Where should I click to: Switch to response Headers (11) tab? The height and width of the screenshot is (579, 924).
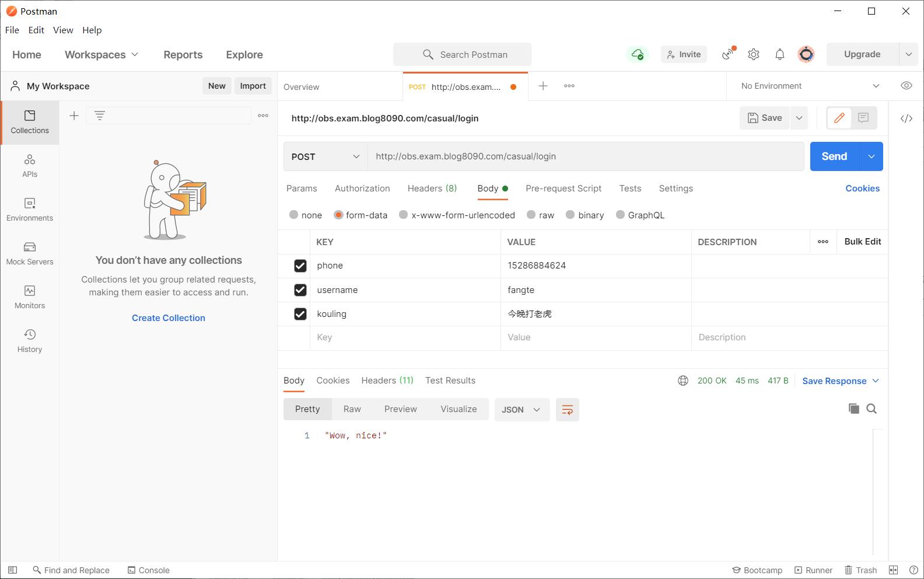click(x=387, y=381)
